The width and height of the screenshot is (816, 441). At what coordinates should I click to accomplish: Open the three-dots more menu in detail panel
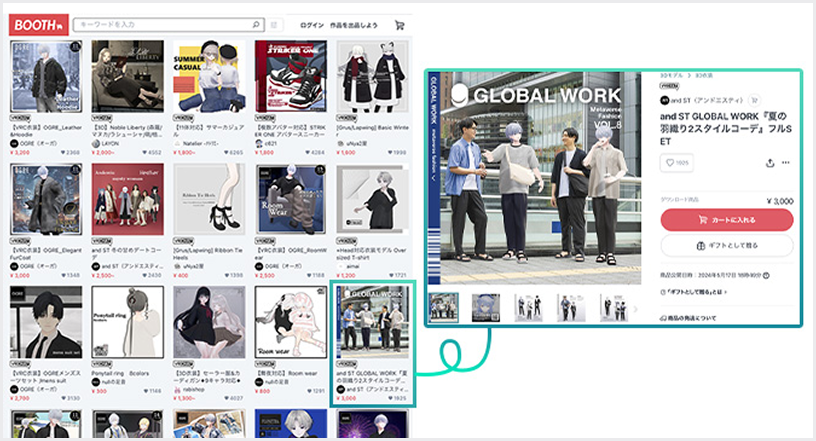[786, 163]
